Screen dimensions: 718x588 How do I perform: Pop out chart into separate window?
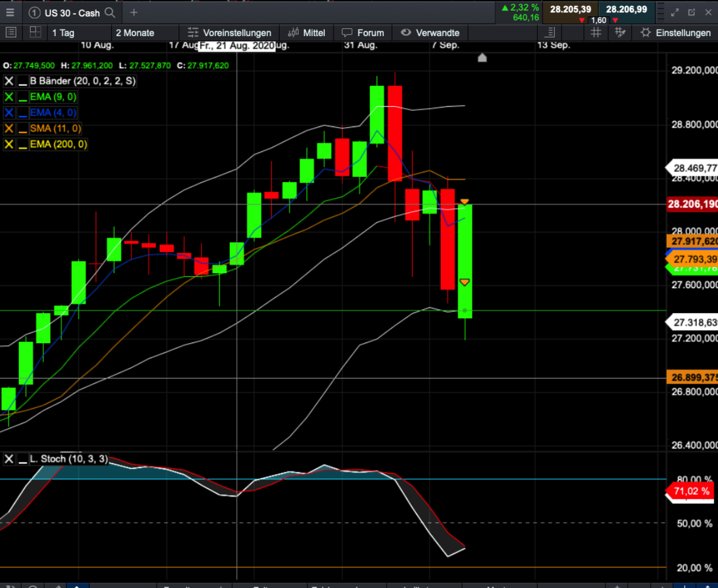[691, 12]
